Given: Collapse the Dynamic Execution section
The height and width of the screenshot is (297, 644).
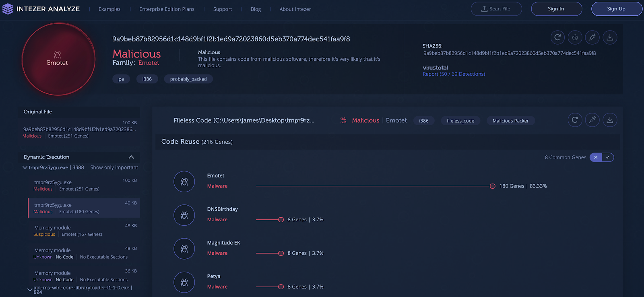Looking at the screenshot, I should click(131, 157).
